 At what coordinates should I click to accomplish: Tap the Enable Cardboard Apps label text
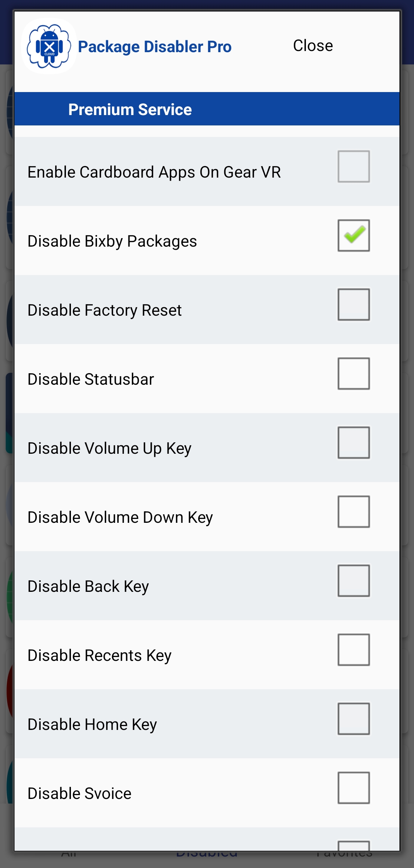pos(154,172)
